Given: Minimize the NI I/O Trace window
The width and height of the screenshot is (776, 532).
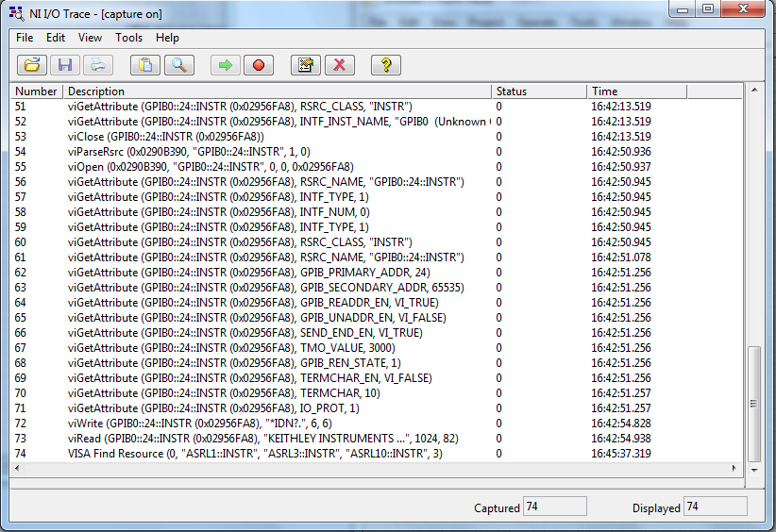Looking at the screenshot, I should [x=683, y=8].
